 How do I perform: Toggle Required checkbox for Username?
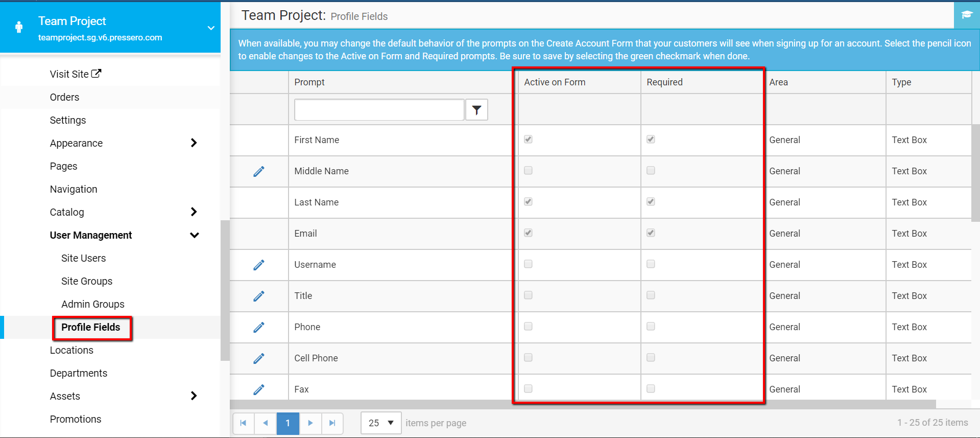(x=651, y=264)
